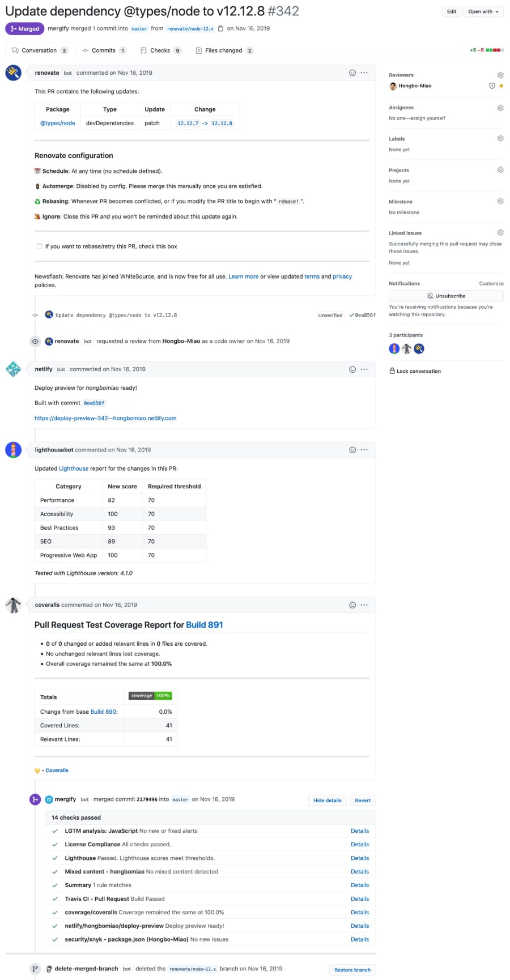The width and height of the screenshot is (510, 980).
Task: Check the rebase/retry PR checkbox
Action: [x=39, y=246]
